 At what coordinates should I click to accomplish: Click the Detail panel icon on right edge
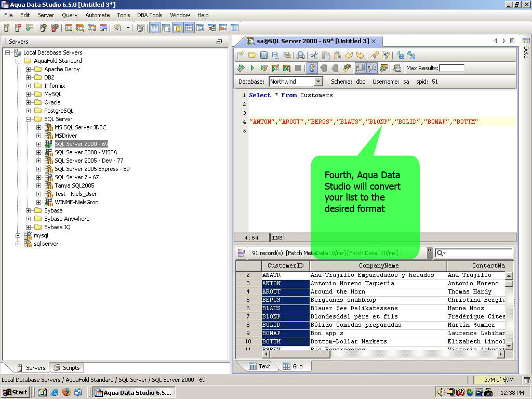526,41
